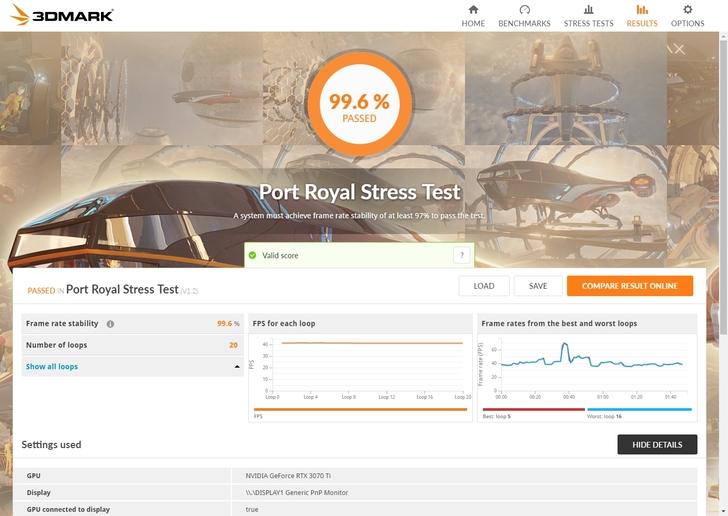This screenshot has width=728, height=516.
Task: Click the 99.6 % PASSED score circle
Action: pos(359,104)
